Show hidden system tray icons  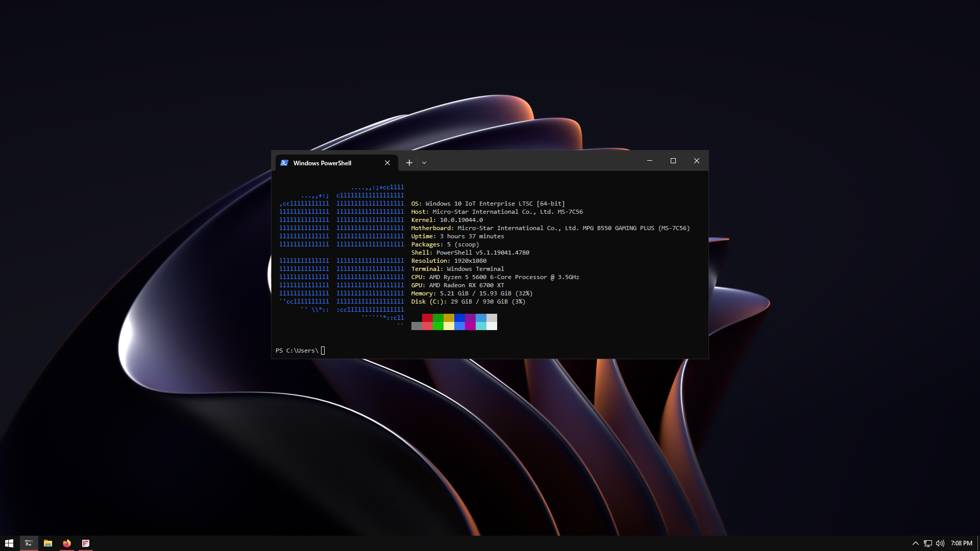[x=915, y=543]
